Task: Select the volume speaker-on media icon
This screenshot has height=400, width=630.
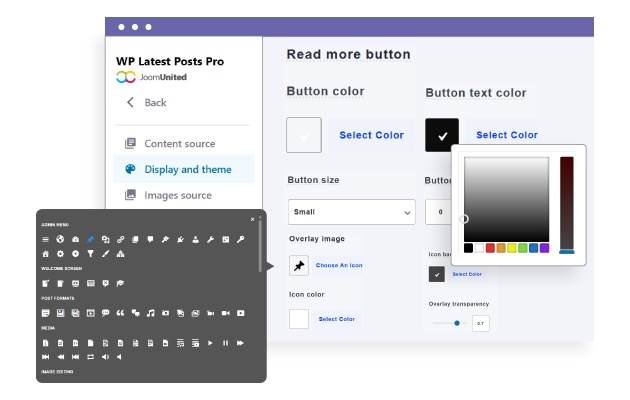Action: tap(105, 357)
